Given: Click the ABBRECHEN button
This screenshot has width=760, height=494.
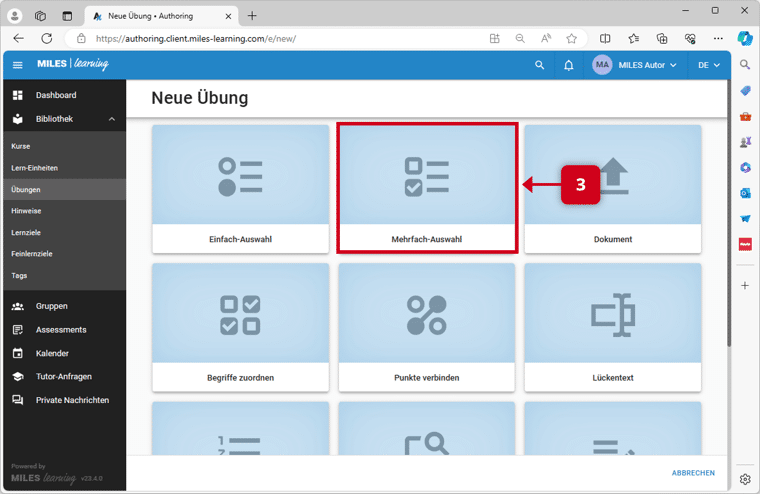Looking at the screenshot, I should coord(692,473).
